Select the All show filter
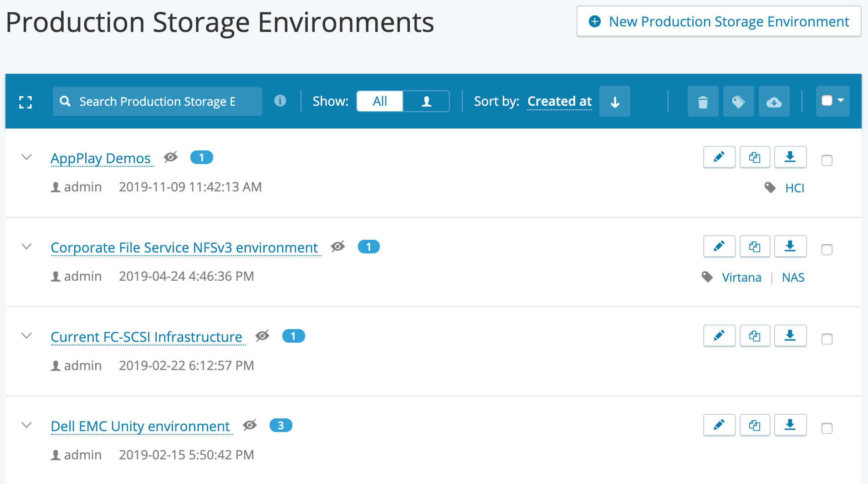Screen dimensions: 868x484 tap(380, 101)
